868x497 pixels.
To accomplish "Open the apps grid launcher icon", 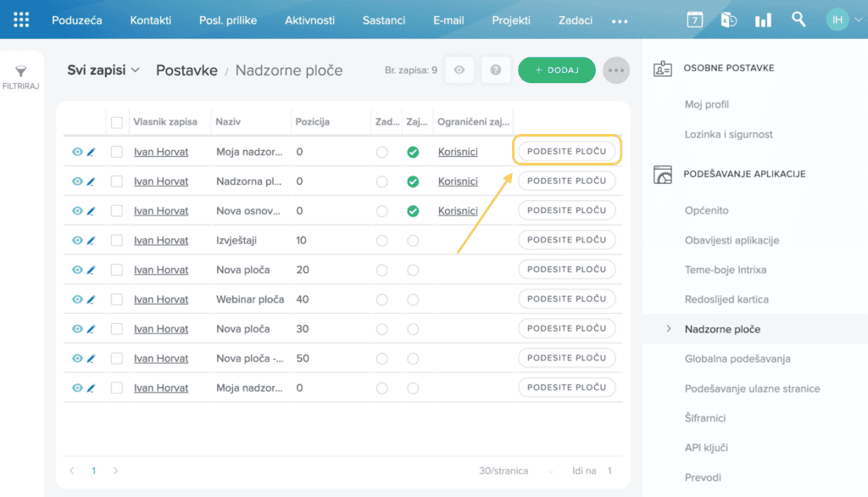I will pyautogui.click(x=21, y=20).
